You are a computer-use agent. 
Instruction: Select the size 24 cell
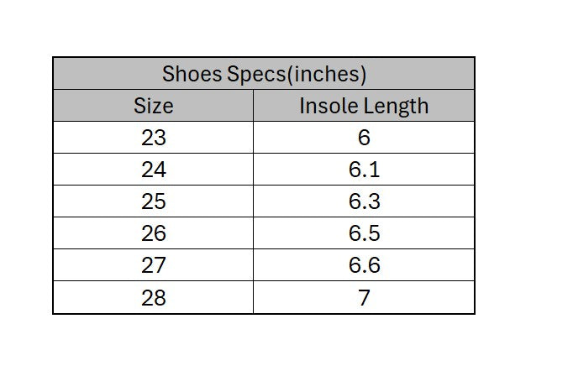point(154,170)
